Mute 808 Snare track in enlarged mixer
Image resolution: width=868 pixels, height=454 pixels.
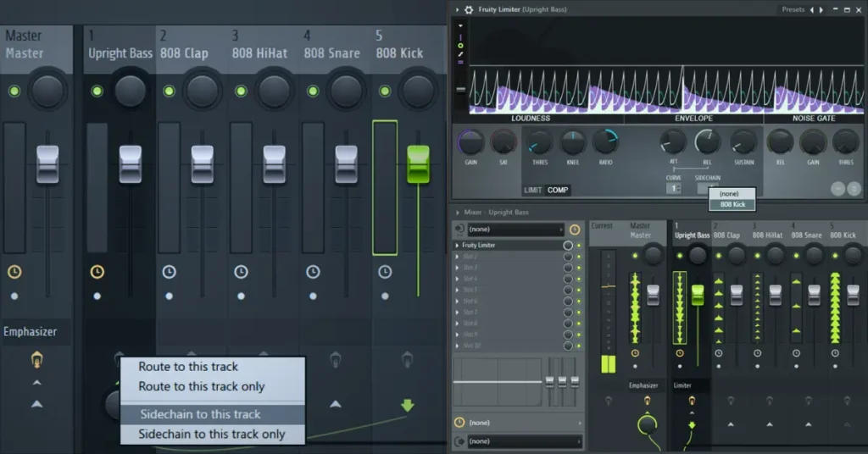pyautogui.click(x=313, y=91)
